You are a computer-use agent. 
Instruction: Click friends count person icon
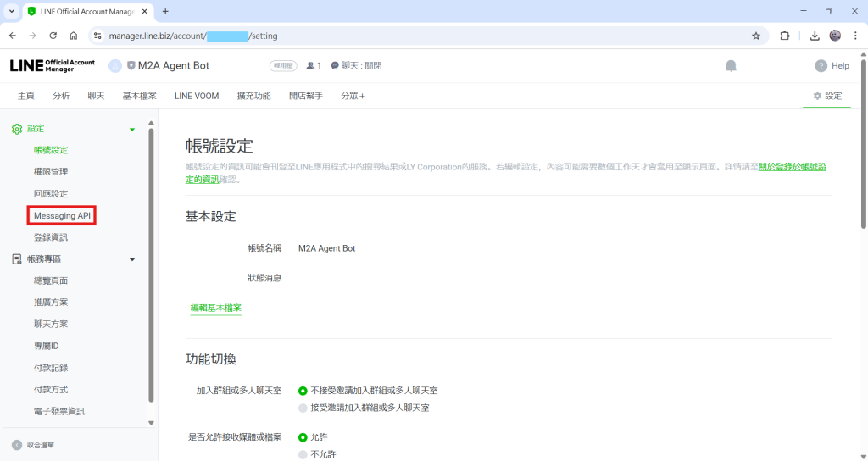[310, 66]
